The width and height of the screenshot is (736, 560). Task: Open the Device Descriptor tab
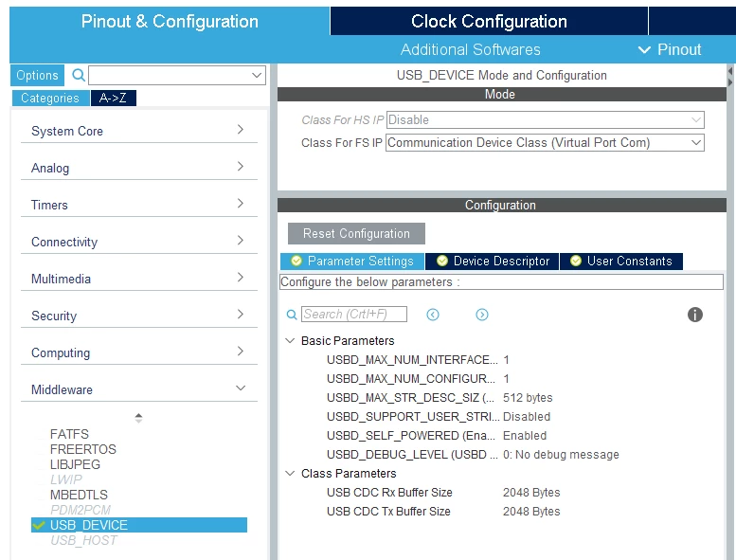493,261
